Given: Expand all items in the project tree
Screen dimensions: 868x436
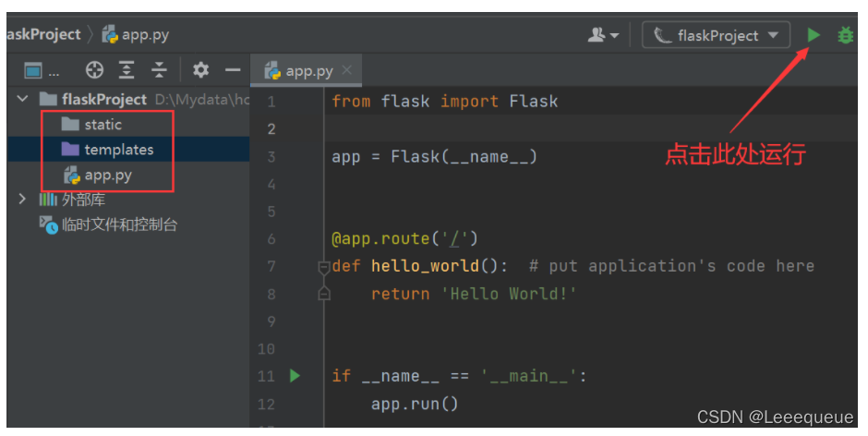Looking at the screenshot, I should tap(127, 70).
